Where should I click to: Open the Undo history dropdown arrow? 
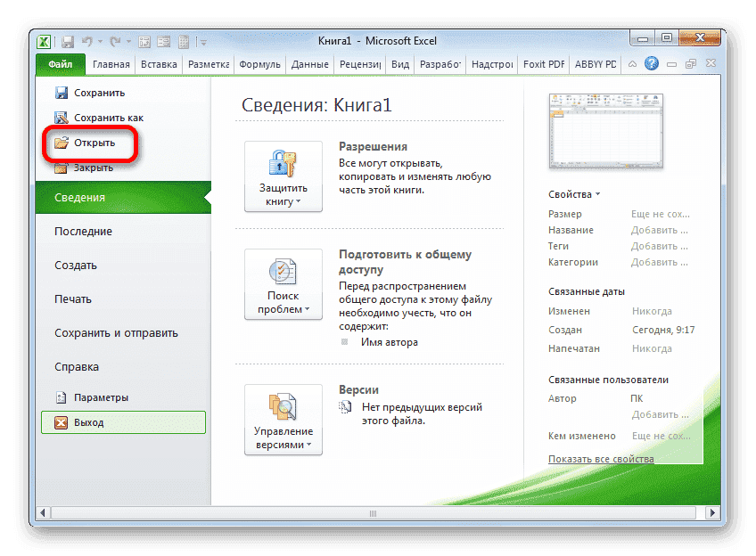(x=100, y=41)
